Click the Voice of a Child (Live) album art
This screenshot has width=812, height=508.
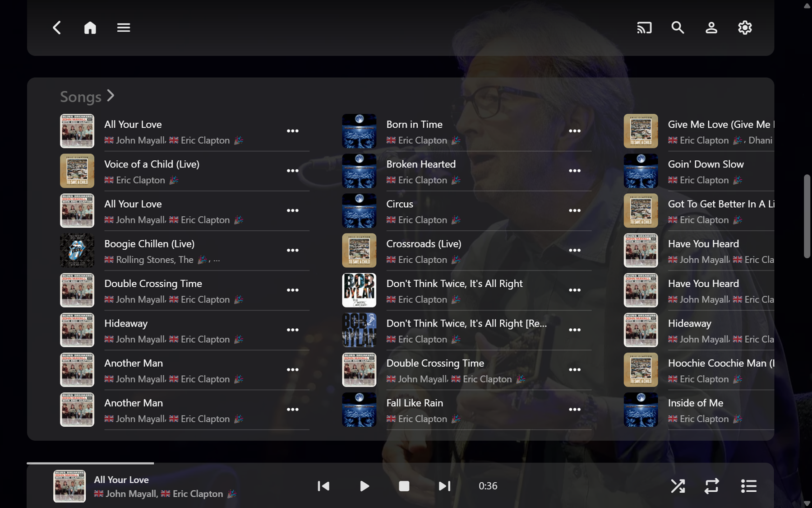tap(77, 171)
